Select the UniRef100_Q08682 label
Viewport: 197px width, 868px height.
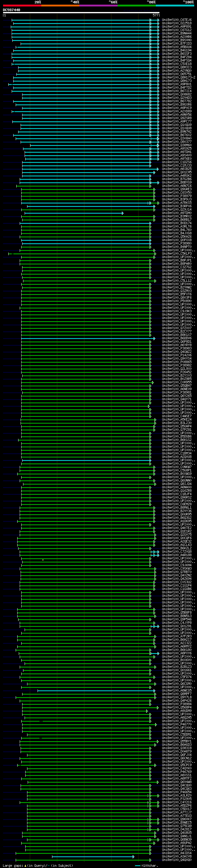176,94
